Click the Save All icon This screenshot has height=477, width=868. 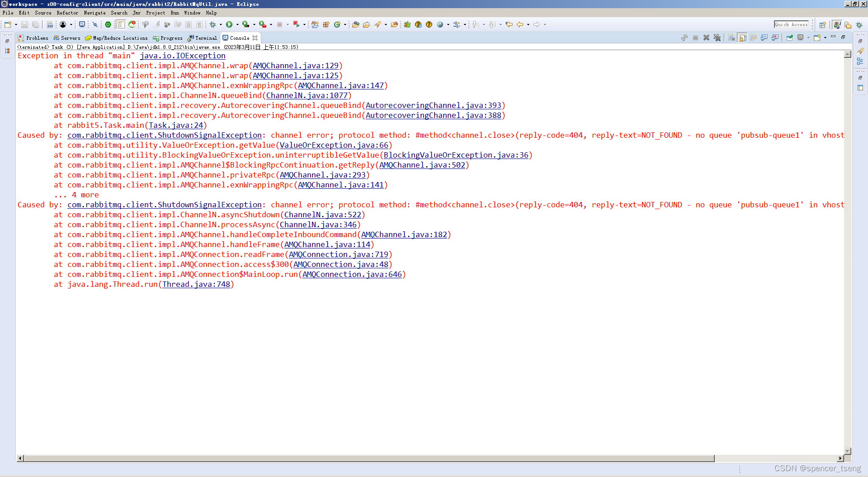pos(35,25)
